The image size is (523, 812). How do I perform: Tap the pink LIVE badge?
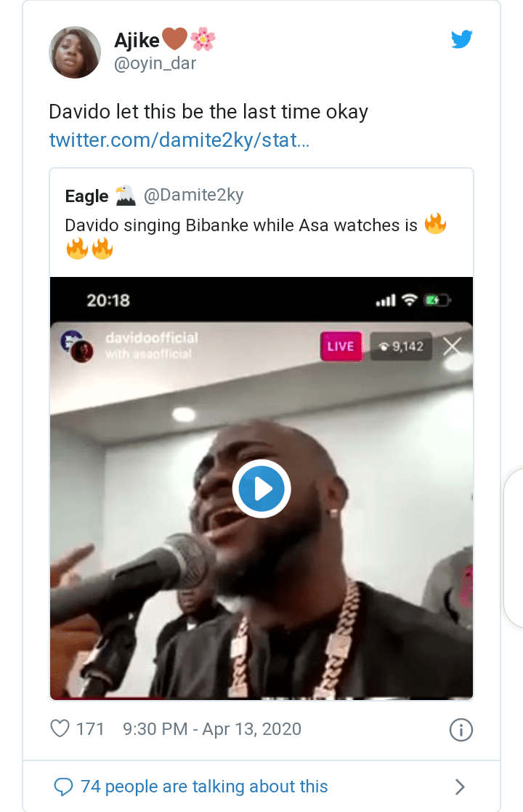[x=341, y=347]
